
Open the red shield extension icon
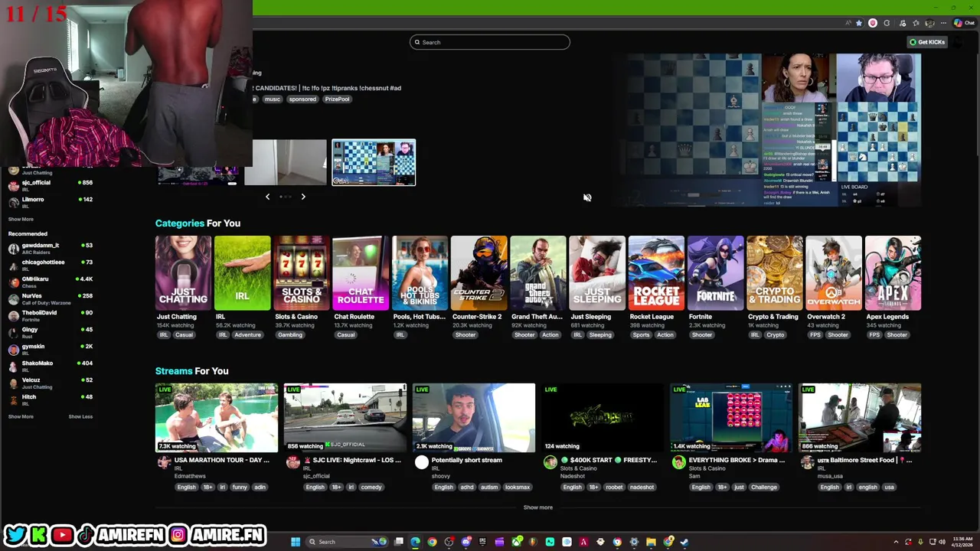(x=873, y=23)
